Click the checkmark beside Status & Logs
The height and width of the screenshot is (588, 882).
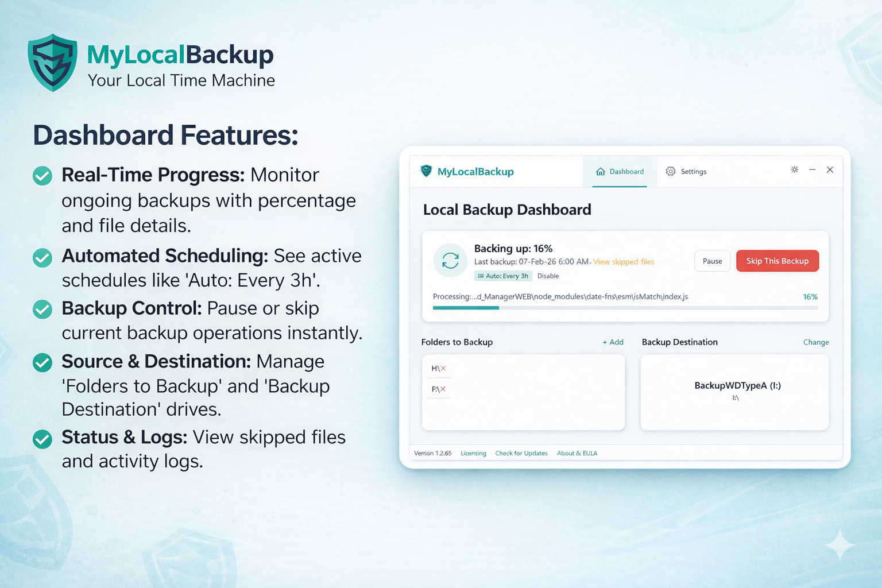point(42,438)
